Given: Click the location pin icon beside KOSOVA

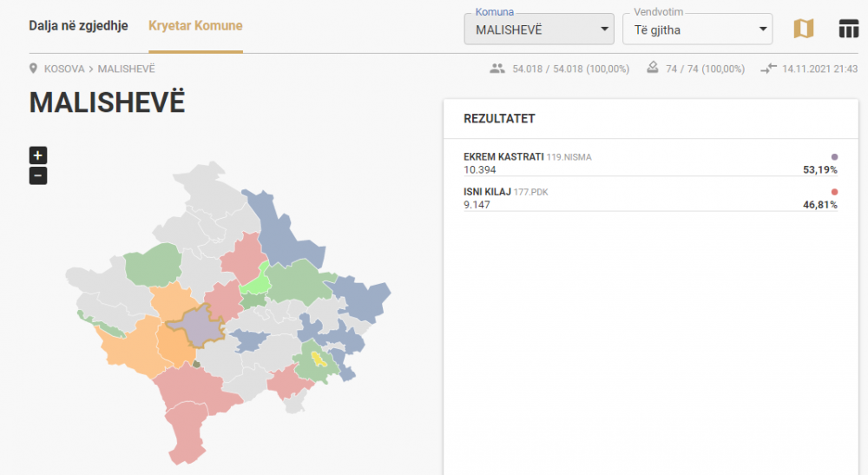Looking at the screenshot, I should pos(33,69).
